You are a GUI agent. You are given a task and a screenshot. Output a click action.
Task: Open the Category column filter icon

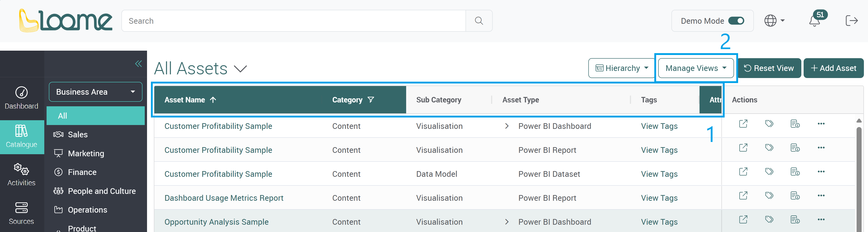pyautogui.click(x=371, y=100)
